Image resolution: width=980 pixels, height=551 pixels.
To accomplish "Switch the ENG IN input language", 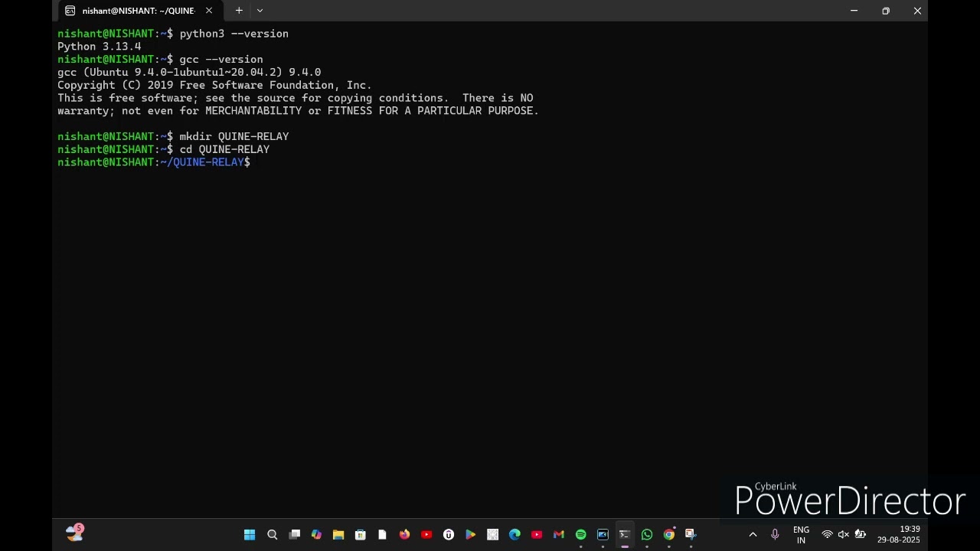I will (801, 534).
